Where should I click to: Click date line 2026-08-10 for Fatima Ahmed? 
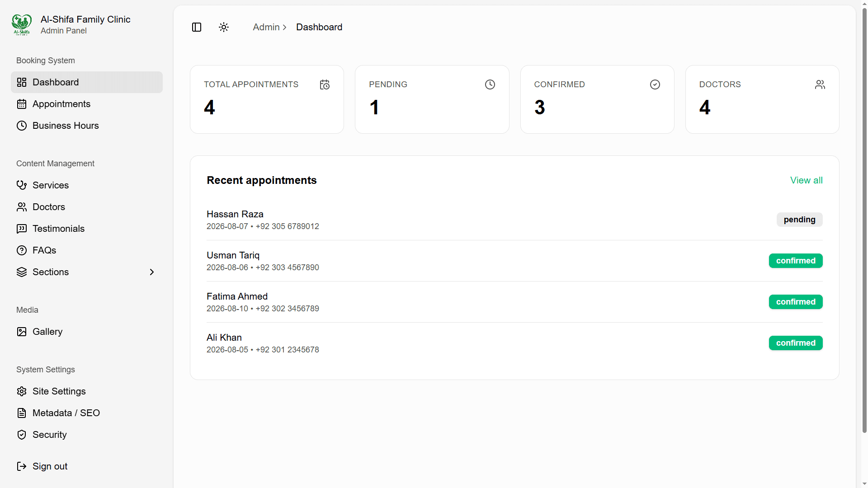pyautogui.click(x=263, y=309)
